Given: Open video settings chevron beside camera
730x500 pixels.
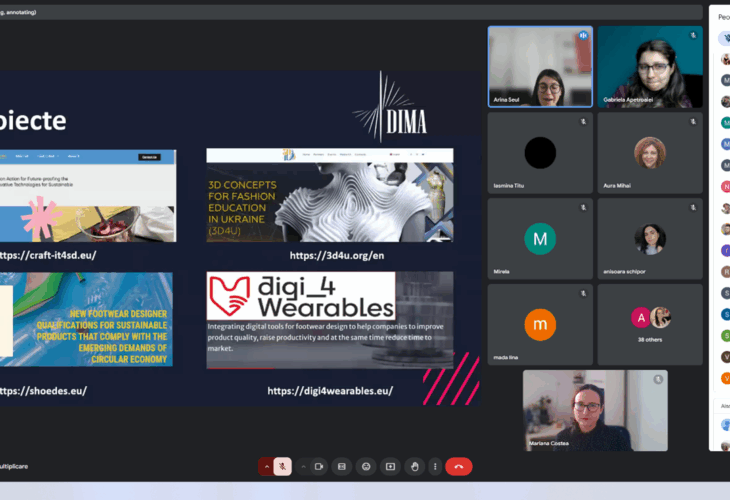Looking at the screenshot, I should click(x=304, y=466).
